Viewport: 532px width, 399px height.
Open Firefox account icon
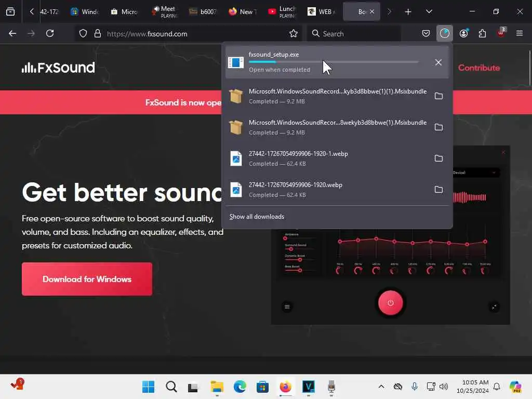pos(463,34)
